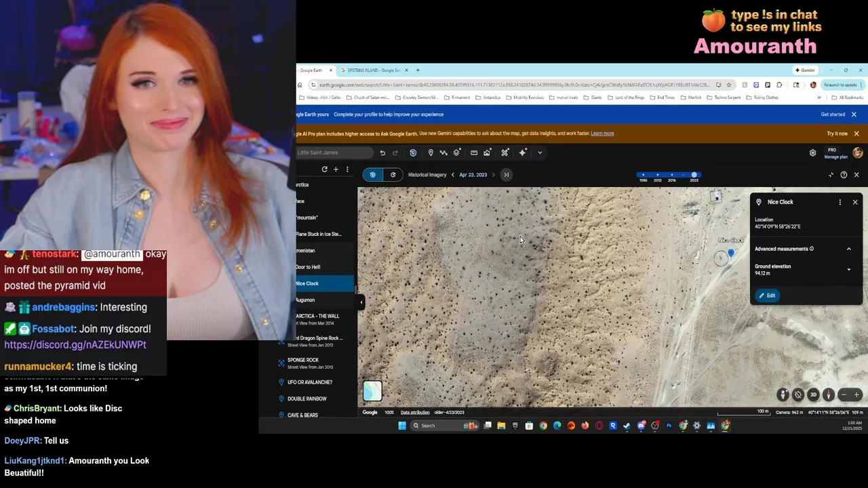Screen dimensions: 868x488
Task: Click the Apr 23, 2023 date label
Action: [473, 175]
